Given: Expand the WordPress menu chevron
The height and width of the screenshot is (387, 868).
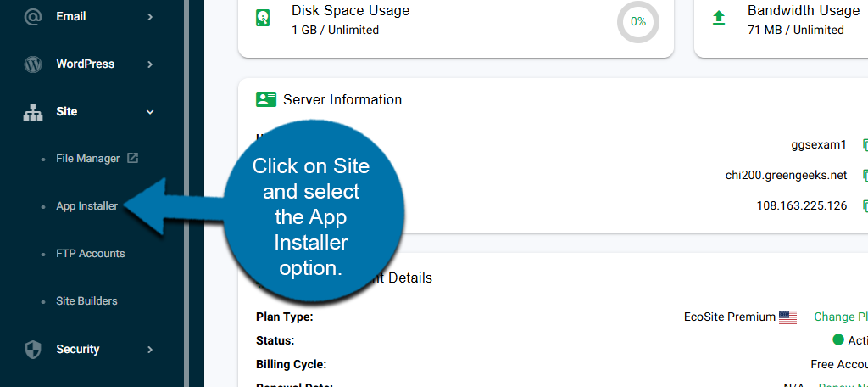Looking at the screenshot, I should [150, 64].
